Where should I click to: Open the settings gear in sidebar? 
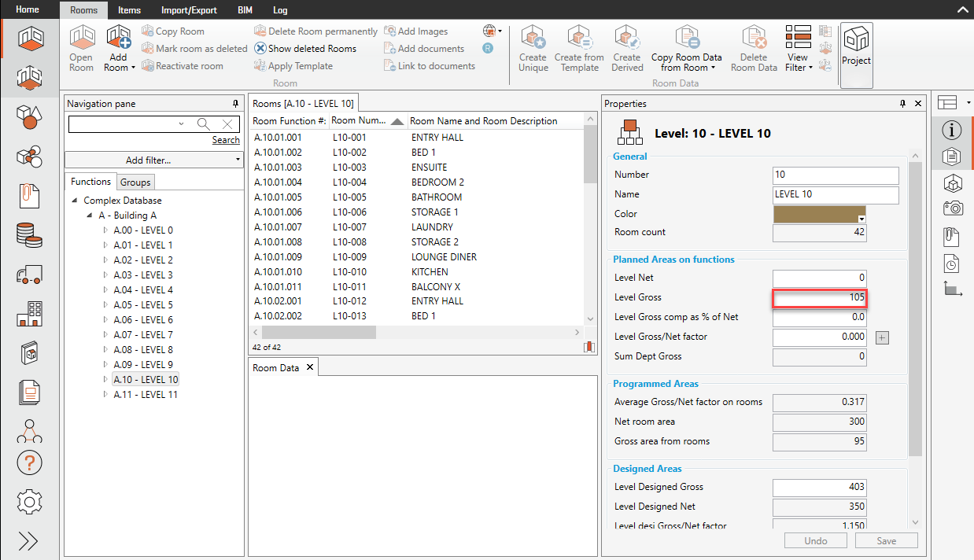point(29,501)
